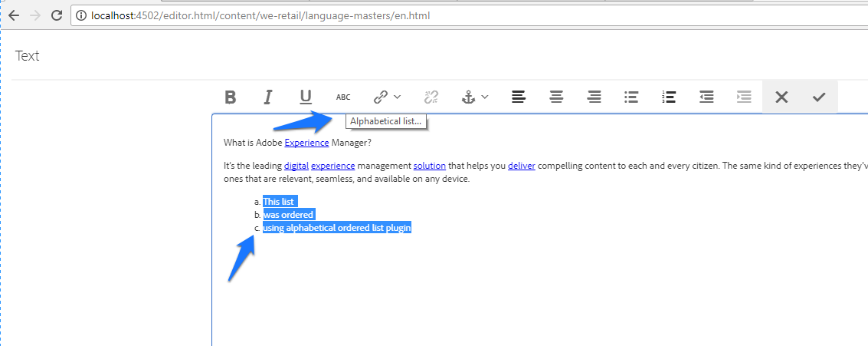Follow the 'Experience' link in the first line
Viewport: 868px width, 346px height.
306,143
